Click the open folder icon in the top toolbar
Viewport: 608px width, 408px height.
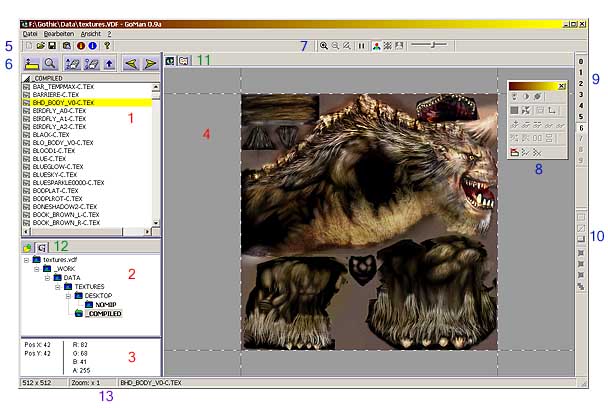tap(40, 46)
